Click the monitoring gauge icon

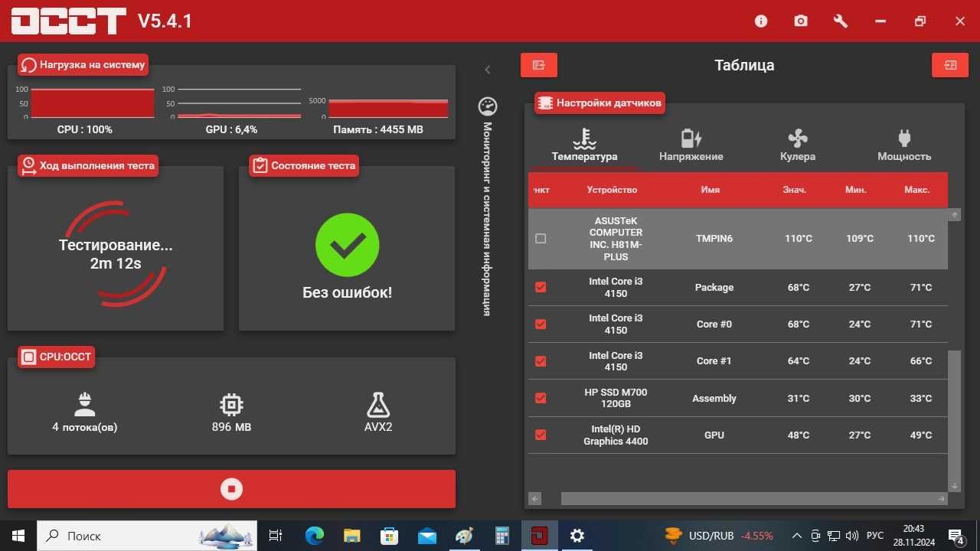(488, 106)
